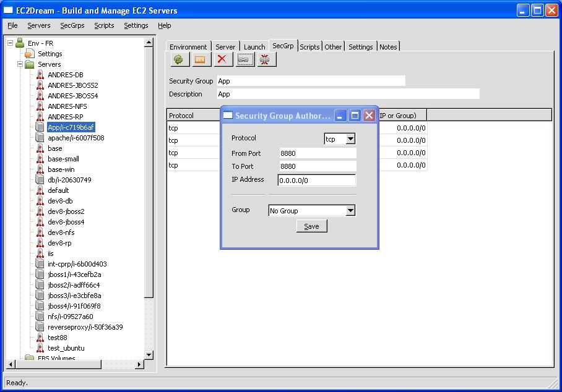Select jboss1/i-43cefb2a in the server tree
Image resolution: width=562 pixels, height=392 pixels.
pos(74,275)
